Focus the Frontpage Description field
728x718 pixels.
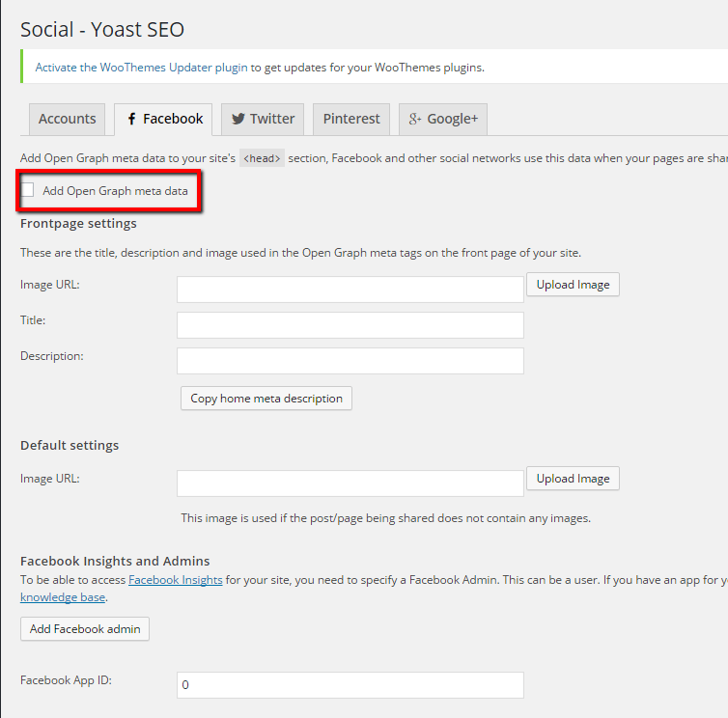click(350, 361)
